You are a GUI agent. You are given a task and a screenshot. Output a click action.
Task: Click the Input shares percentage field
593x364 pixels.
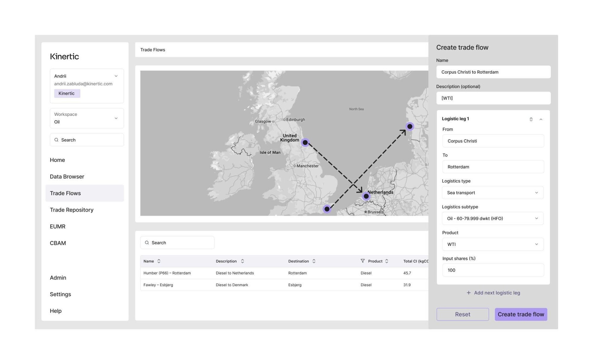[493, 270]
